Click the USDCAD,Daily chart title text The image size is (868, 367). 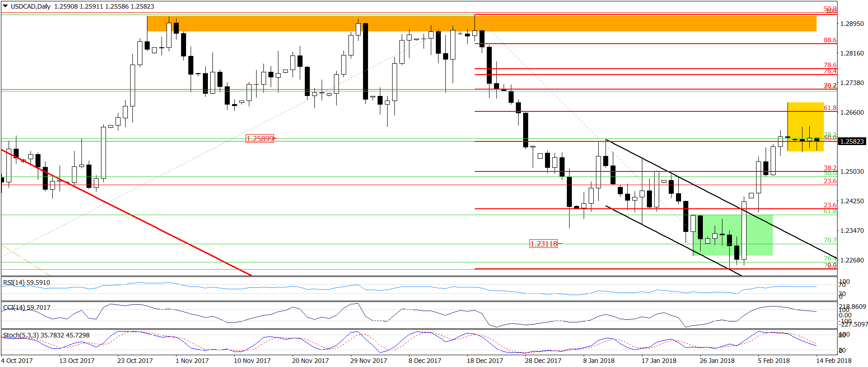click(30, 6)
